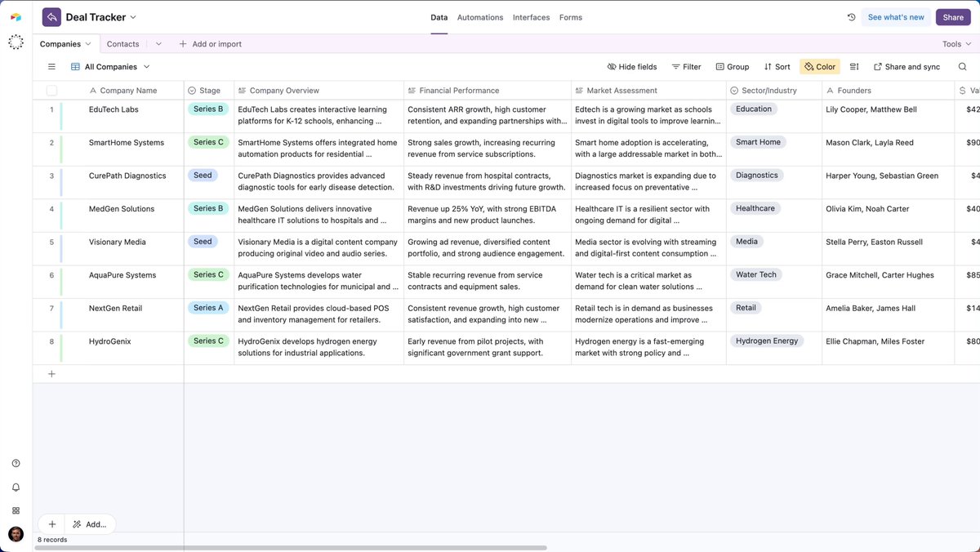Open the Color paint bucket option

pos(819,67)
